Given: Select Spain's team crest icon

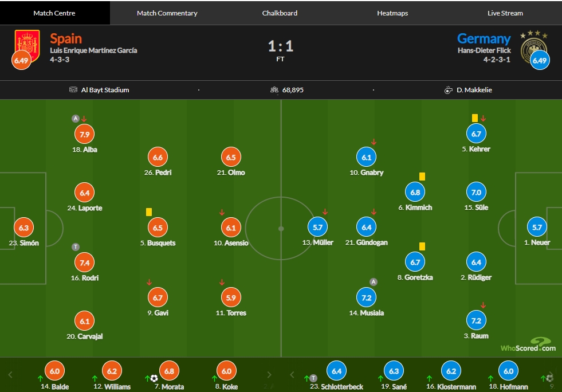Looking at the screenshot, I should click(27, 46).
